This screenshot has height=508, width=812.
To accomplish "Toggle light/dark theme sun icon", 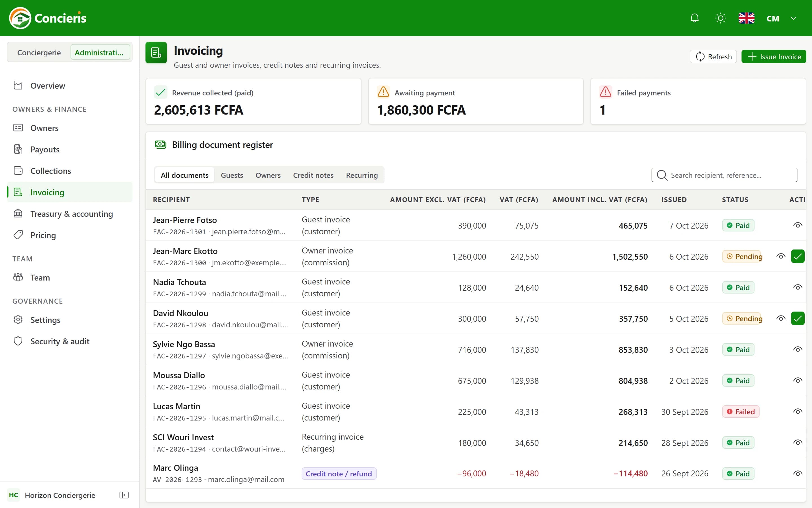I will coord(720,18).
